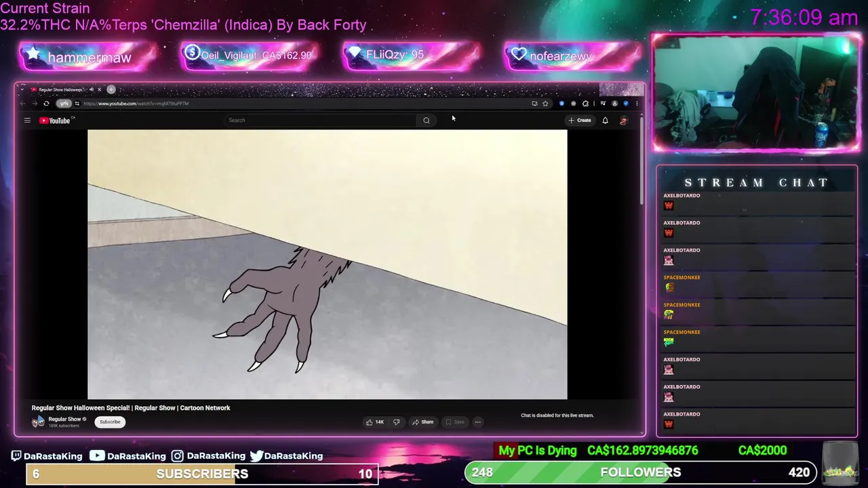Open YouTube notifications bell
Image resolution: width=868 pixels, height=488 pixels.
605,121
